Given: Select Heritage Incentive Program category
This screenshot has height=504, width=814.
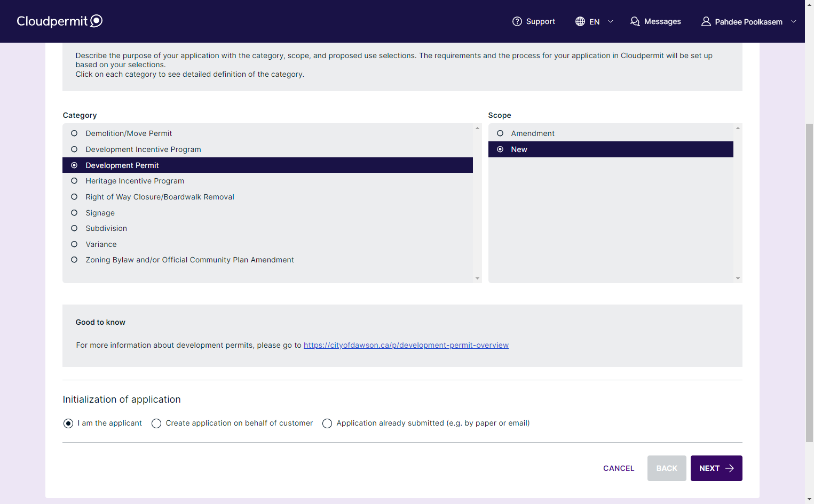Looking at the screenshot, I should (267, 181).
